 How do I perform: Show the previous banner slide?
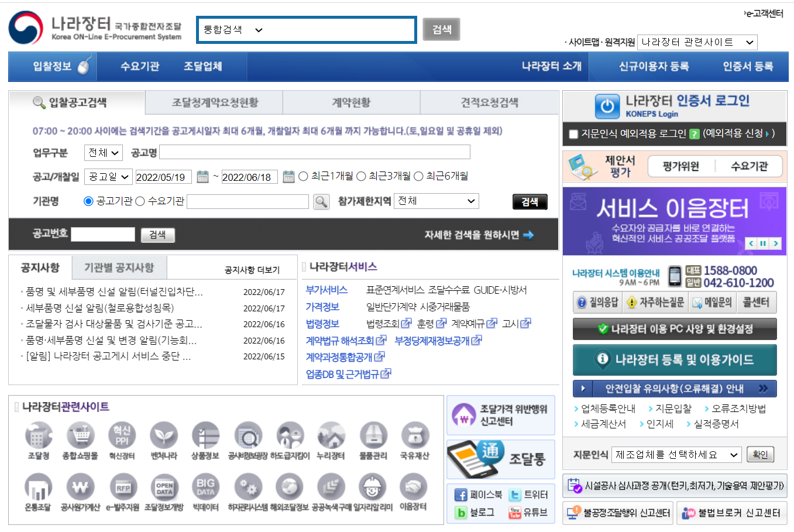[751, 243]
